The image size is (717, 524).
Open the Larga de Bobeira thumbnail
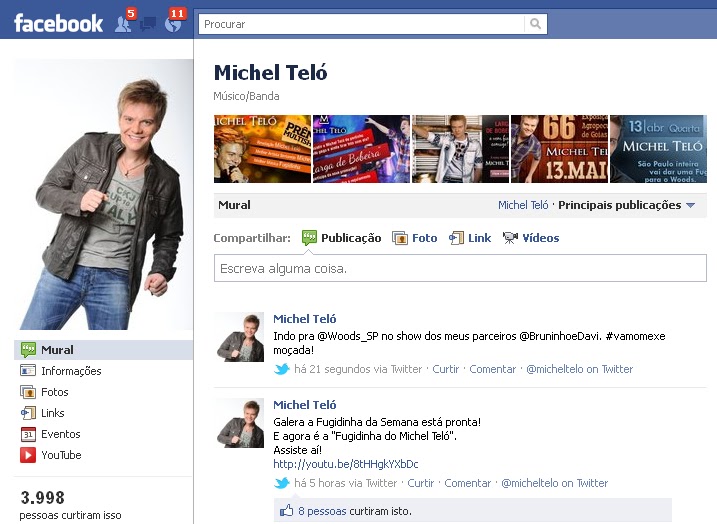361,149
